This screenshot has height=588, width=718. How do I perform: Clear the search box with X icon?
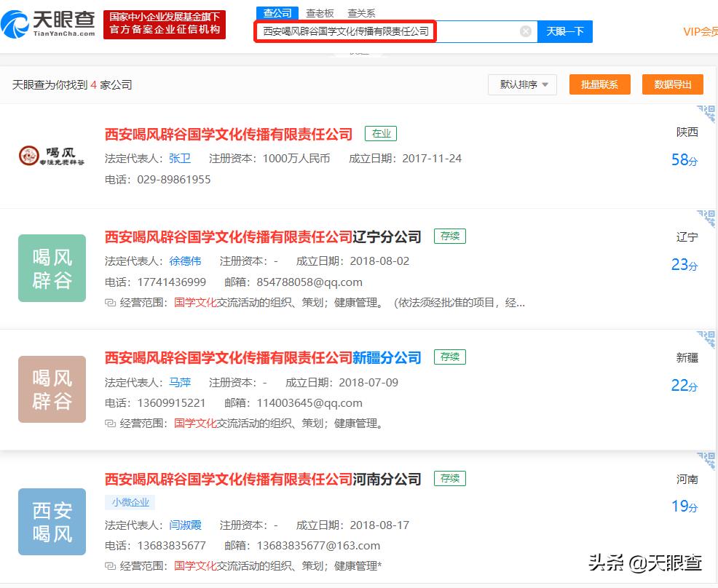(526, 31)
